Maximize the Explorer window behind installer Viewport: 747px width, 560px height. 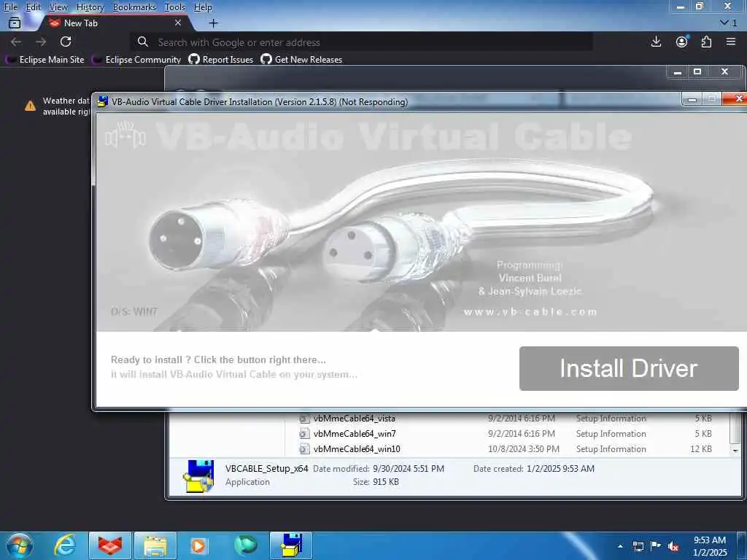(x=697, y=72)
